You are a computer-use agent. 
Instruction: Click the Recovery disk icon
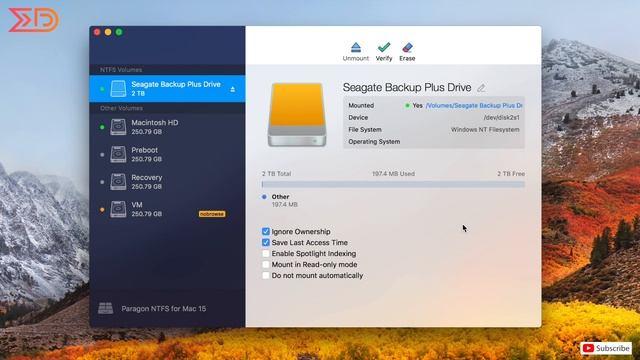tap(118, 182)
